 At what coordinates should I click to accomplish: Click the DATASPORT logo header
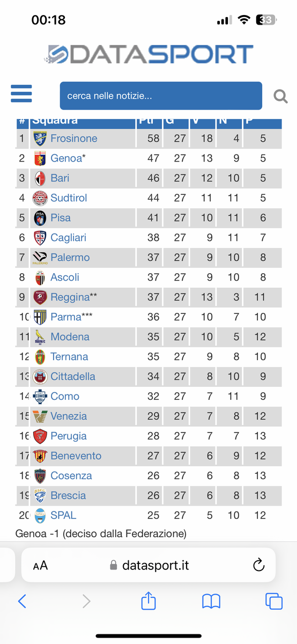(148, 55)
